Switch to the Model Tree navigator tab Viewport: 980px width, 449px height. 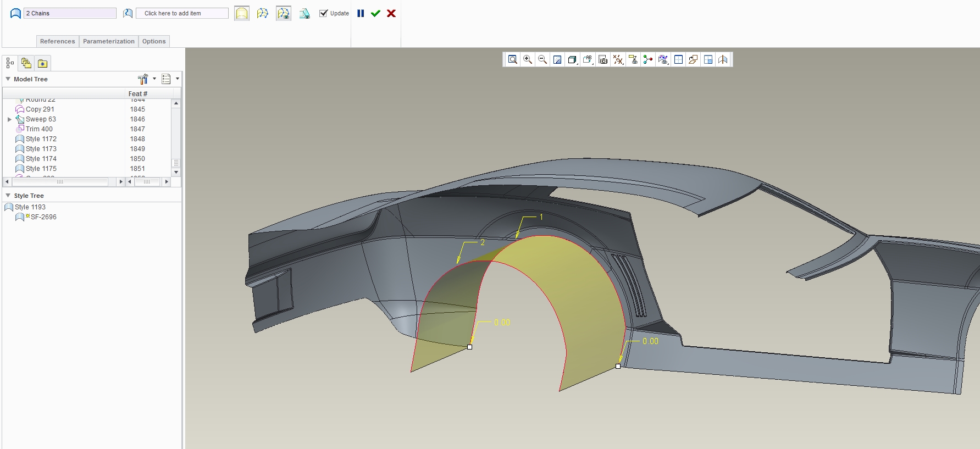[10, 63]
